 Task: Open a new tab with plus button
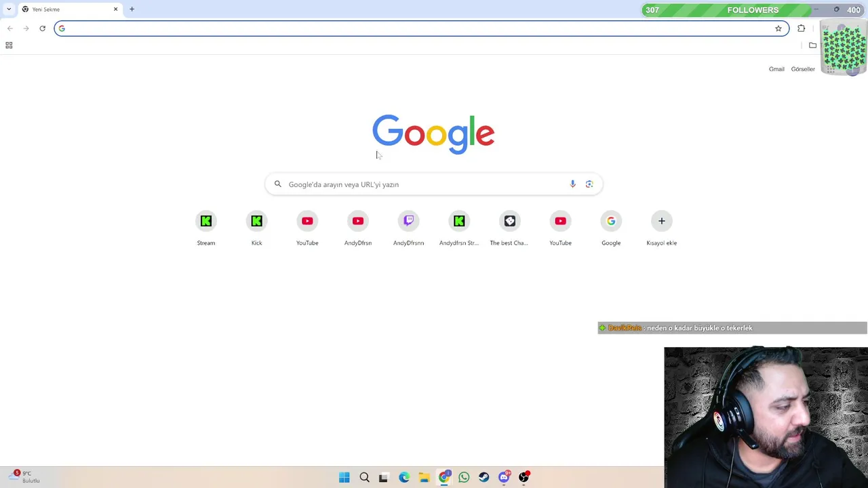click(x=132, y=9)
